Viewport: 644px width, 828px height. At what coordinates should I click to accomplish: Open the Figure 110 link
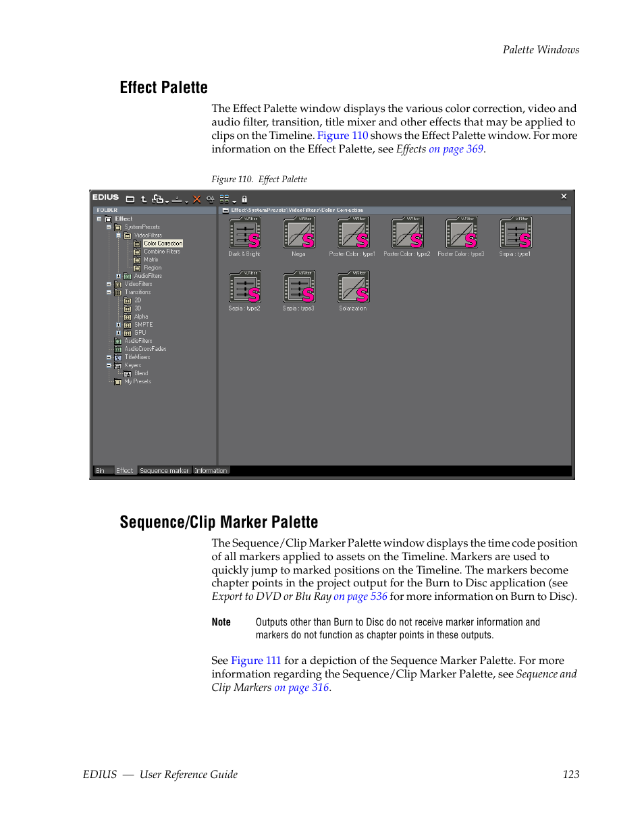[343, 135]
